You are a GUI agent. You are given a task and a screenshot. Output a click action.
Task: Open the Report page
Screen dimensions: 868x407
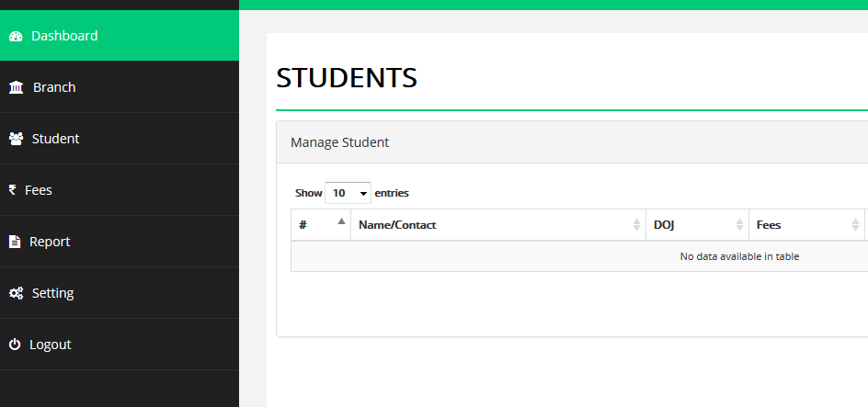[x=119, y=241]
